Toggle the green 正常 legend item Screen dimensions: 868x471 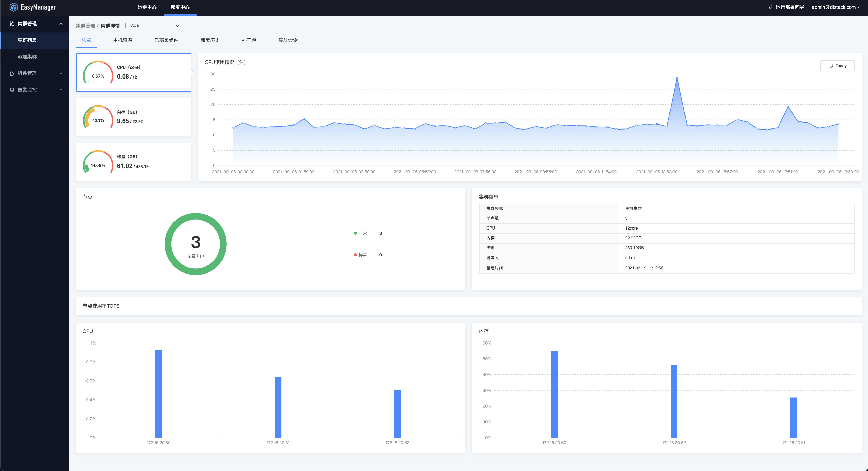pos(361,233)
